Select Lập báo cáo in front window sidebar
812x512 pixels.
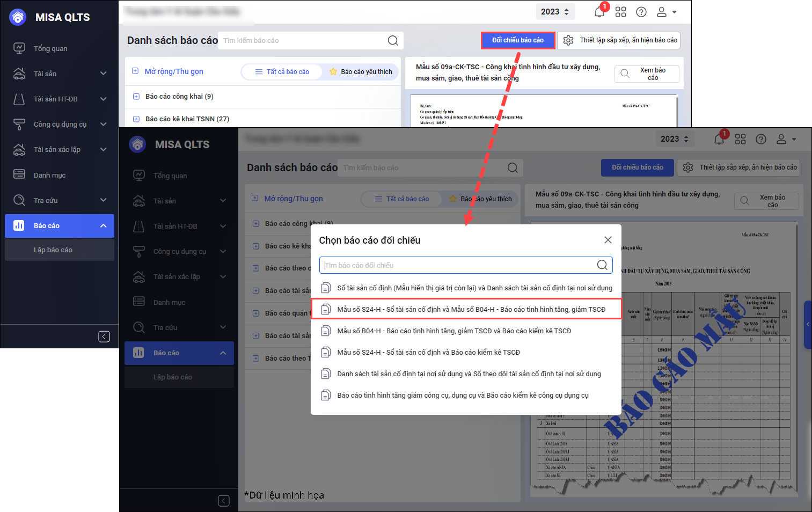[x=179, y=377]
